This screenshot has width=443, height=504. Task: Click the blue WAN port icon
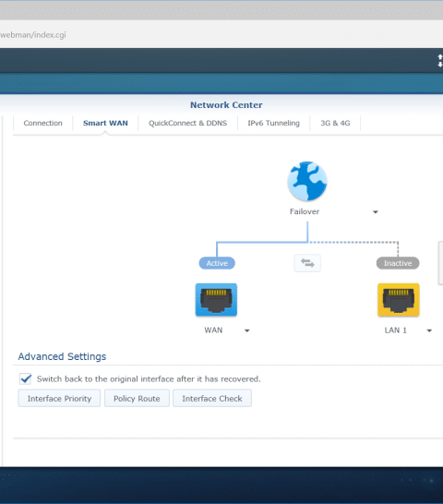point(216,300)
